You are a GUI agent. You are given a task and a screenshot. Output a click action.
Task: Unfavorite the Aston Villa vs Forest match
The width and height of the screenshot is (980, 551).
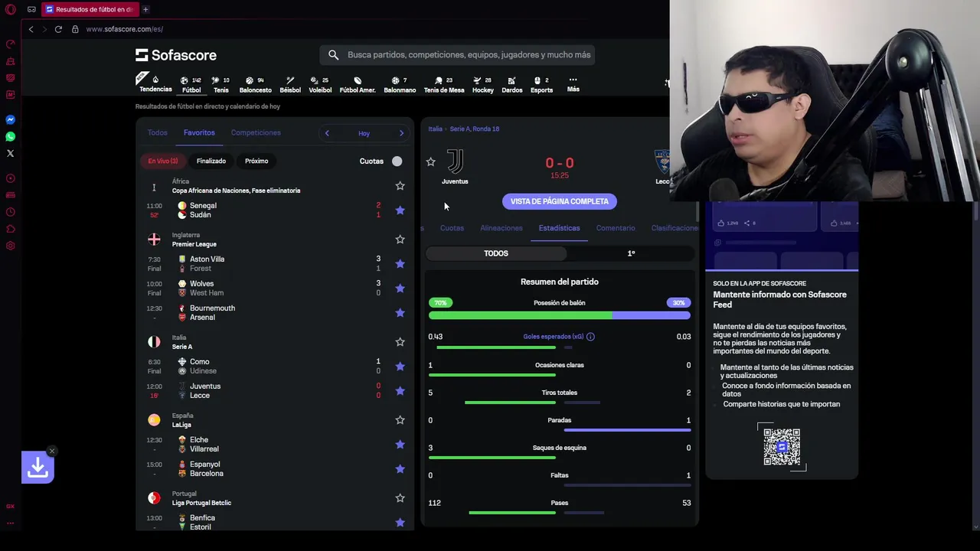click(400, 263)
